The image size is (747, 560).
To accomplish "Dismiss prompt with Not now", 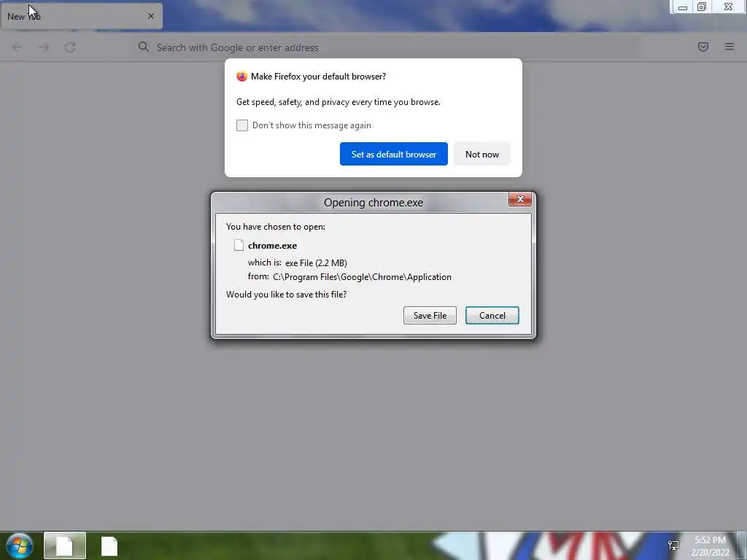I will click(482, 154).
